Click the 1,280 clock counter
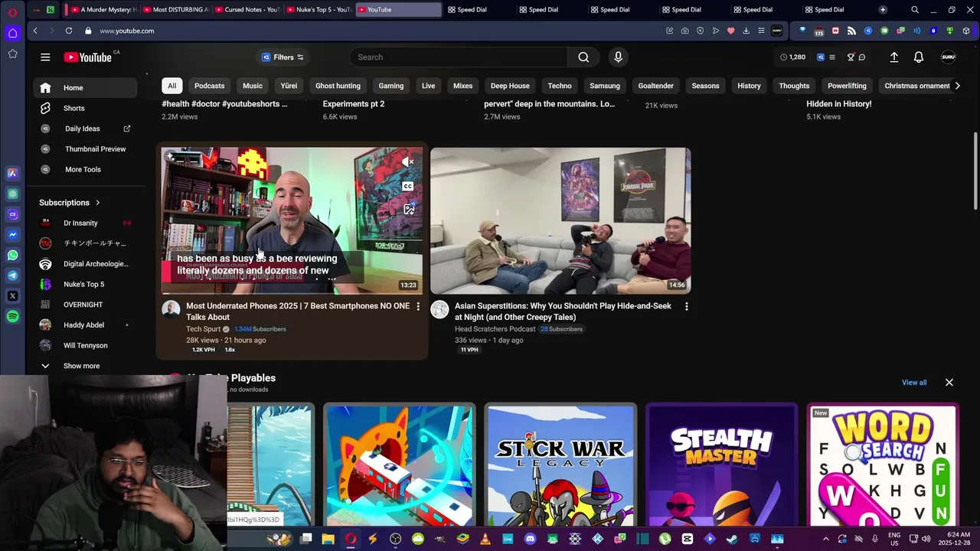The width and height of the screenshot is (980, 551). pyautogui.click(x=792, y=57)
